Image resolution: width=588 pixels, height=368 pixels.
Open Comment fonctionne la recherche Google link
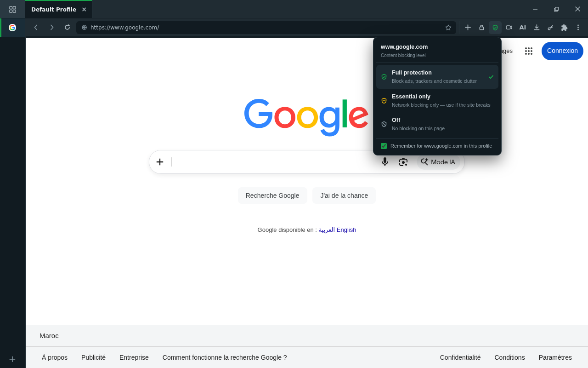pyautogui.click(x=225, y=357)
